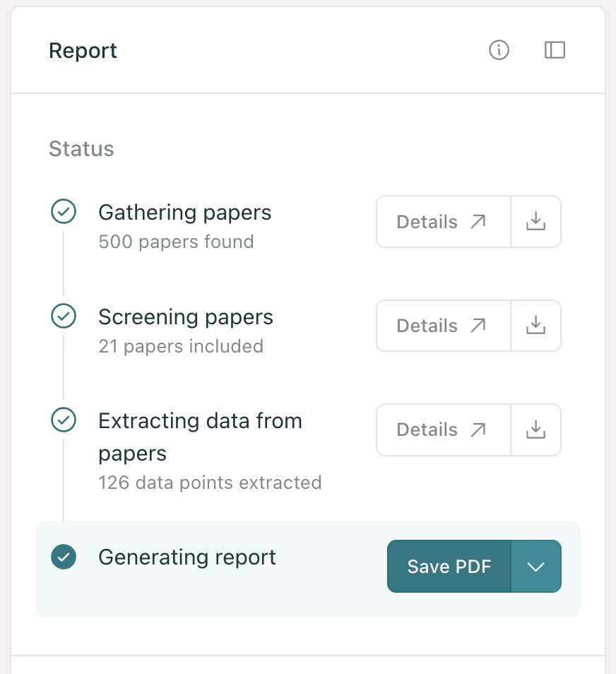Download the extracted data points

pyautogui.click(x=535, y=430)
